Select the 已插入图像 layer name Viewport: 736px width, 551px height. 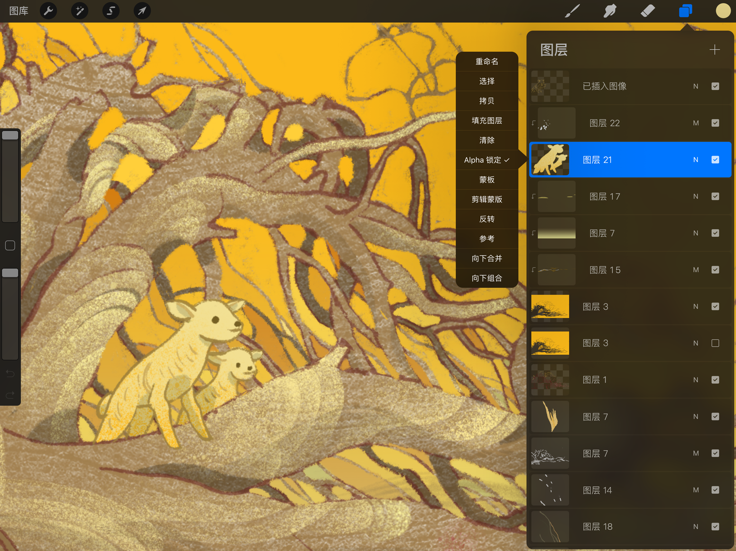tap(604, 86)
